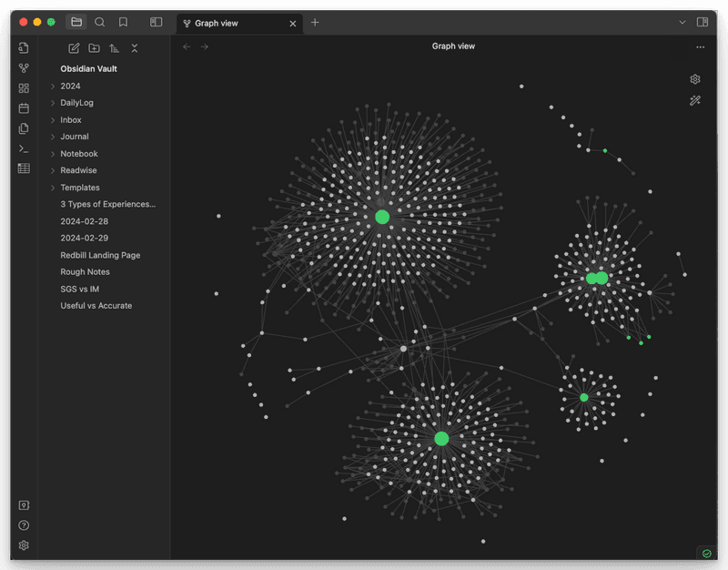Expand the Templates folder
Image resolution: width=728 pixels, height=570 pixels.
pyautogui.click(x=53, y=188)
